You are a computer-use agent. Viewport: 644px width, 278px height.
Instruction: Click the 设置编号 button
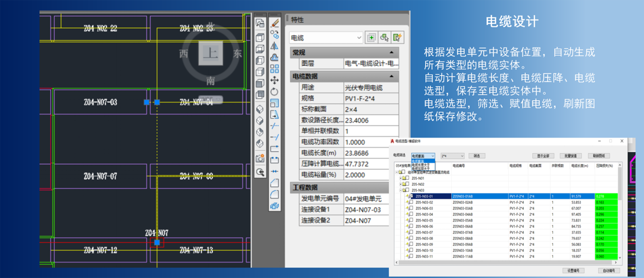[x=573, y=270]
